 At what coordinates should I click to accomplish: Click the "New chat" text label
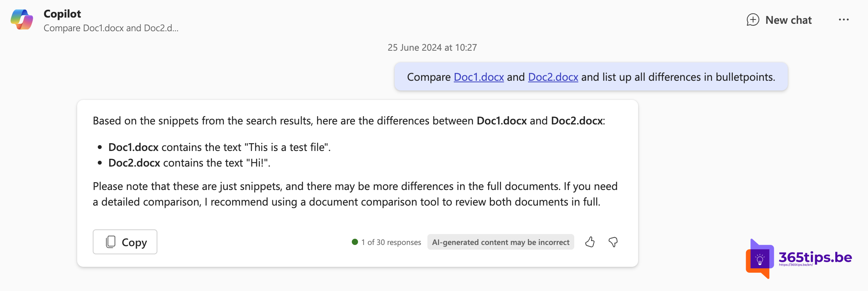pyautogui.click(x=788, y=20)
